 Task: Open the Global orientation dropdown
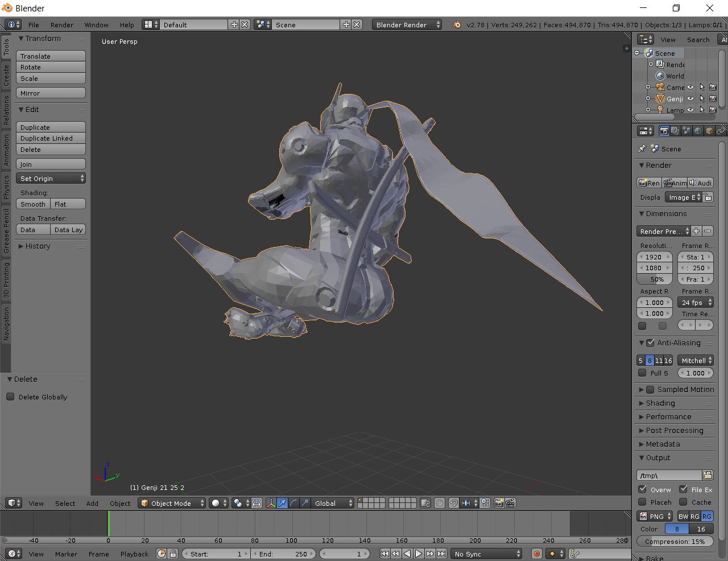pos(332,503)
